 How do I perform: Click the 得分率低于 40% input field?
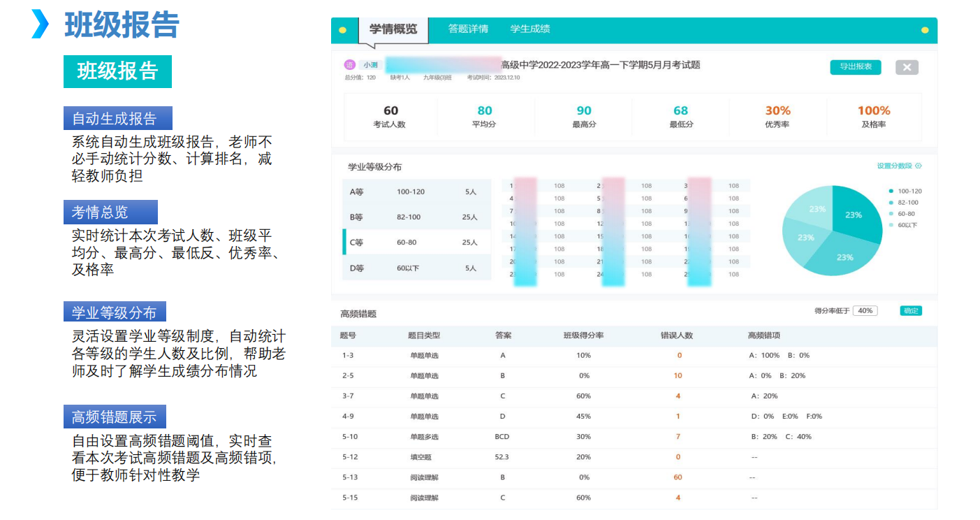tap(865, 311)
